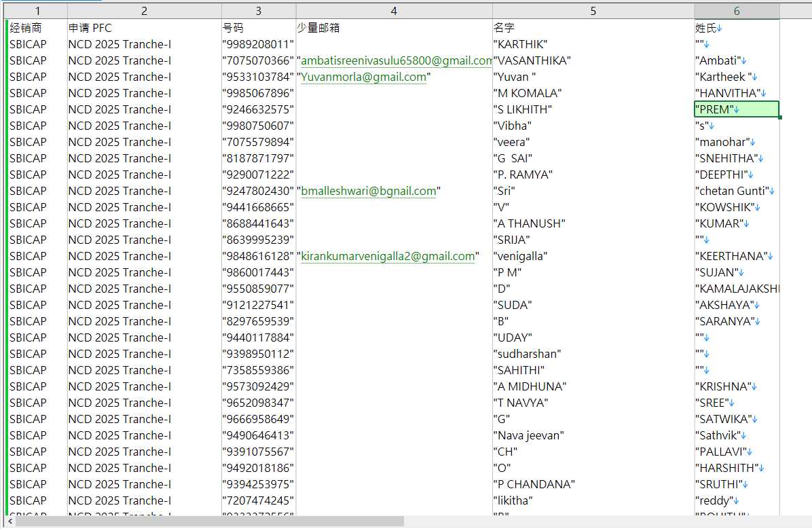The height and width of the screenshot is (529, 812).
Task: Select column header 5
Action: pyautogui.click(x=593, y=11)
